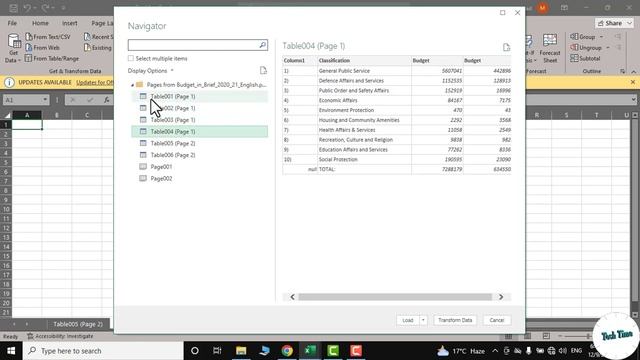Open the Ungroup dropdown arrow
Screen dimensions: 640x360
coord(608,48)
